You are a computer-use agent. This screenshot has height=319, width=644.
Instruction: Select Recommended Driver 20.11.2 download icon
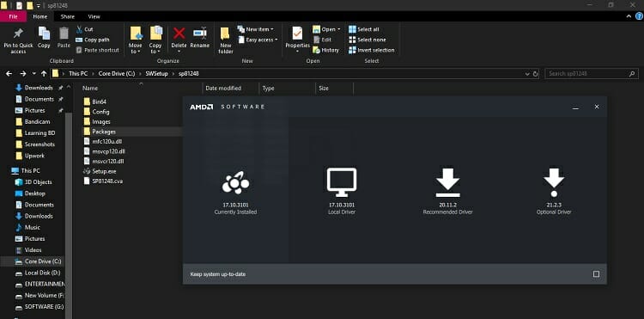pos(447,182)
